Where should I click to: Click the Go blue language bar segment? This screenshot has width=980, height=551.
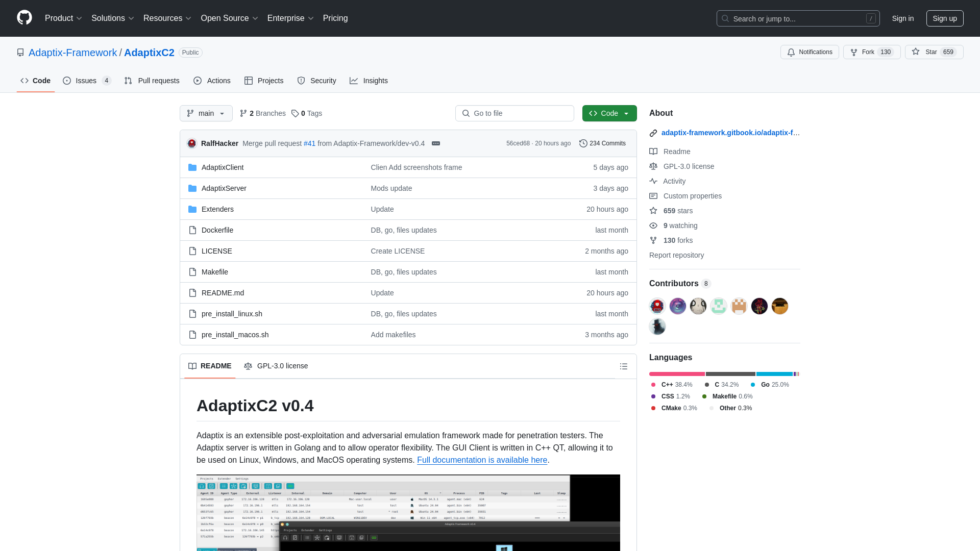click(774, 374)
